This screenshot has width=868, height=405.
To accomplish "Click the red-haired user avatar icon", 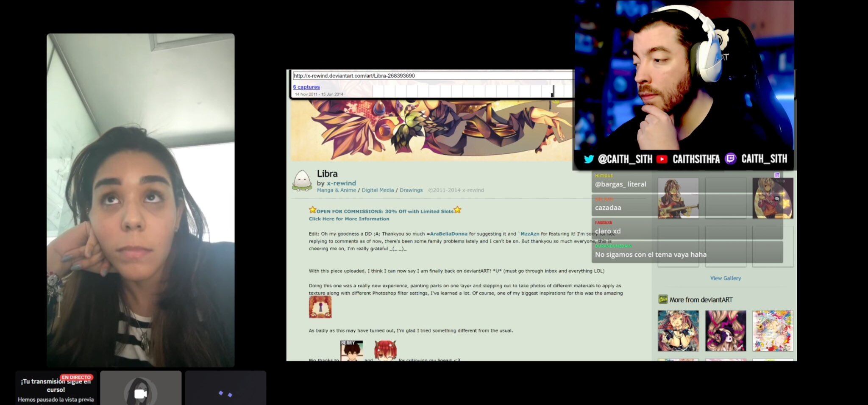I will [385, 350].
